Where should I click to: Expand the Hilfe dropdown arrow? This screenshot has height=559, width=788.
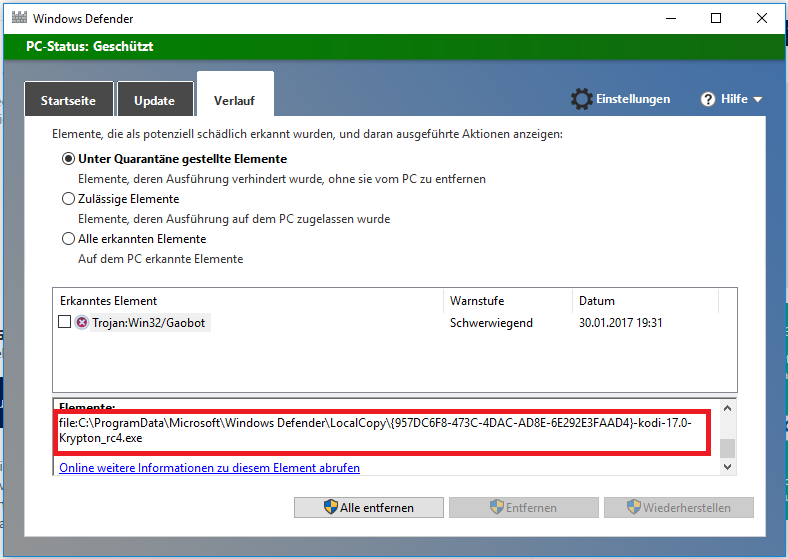(757, 100)
